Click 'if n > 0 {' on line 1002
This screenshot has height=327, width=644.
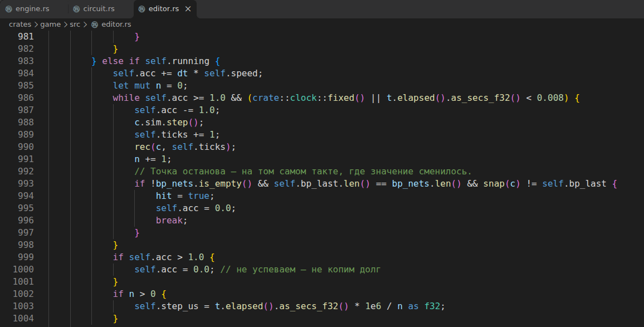coord(140,294)
